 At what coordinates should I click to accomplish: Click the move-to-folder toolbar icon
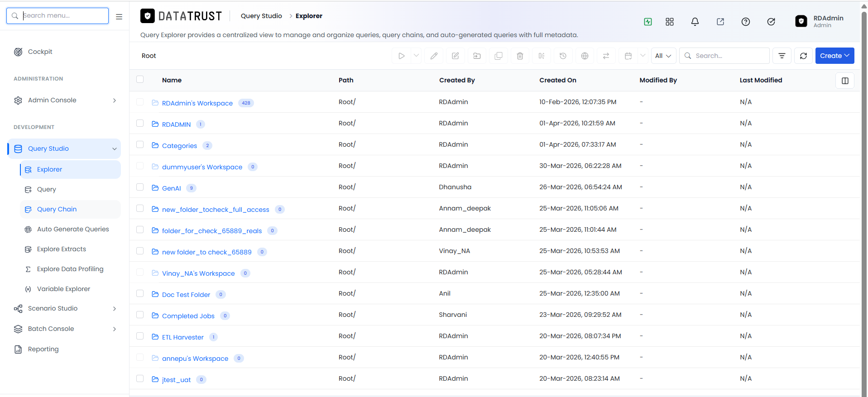[477, 56]
